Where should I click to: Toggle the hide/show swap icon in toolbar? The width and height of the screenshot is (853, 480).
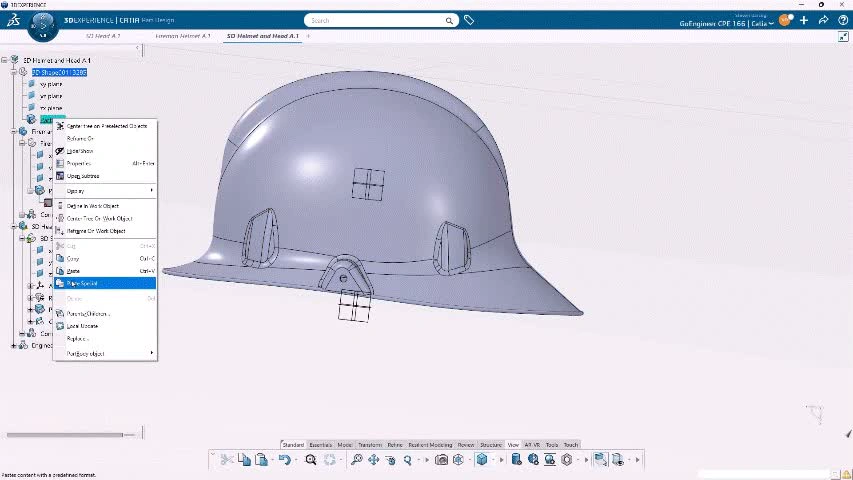[x=618, y=460]
